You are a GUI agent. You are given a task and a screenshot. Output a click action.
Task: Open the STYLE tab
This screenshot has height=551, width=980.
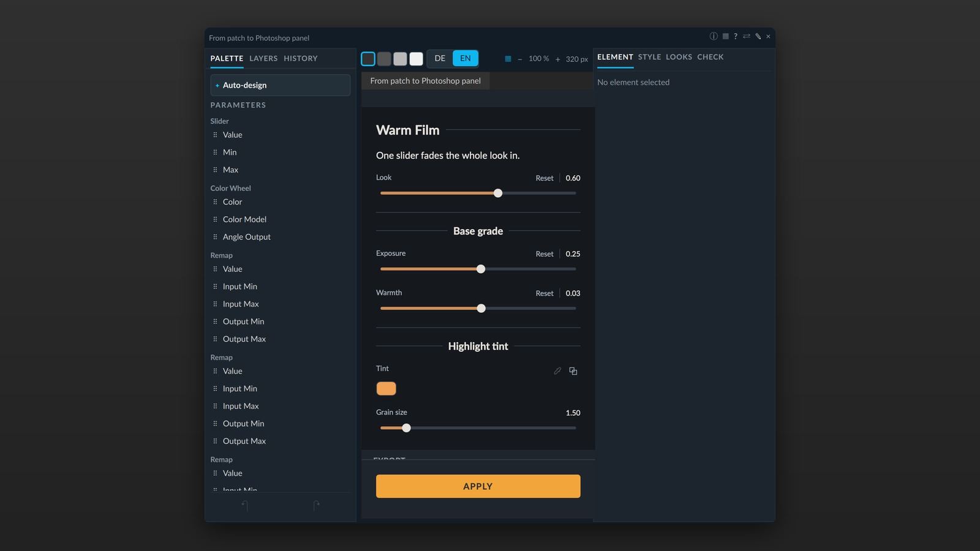tap(649, 57)
